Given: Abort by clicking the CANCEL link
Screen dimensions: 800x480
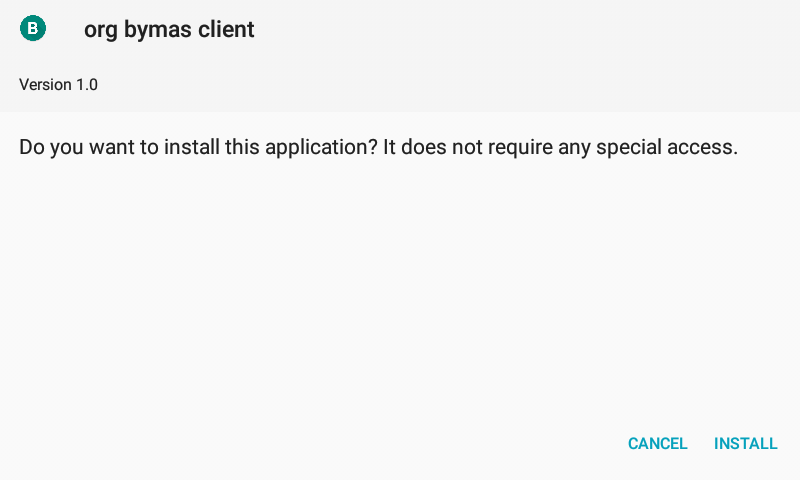Looking at the screenshot, I should point(658,444).
